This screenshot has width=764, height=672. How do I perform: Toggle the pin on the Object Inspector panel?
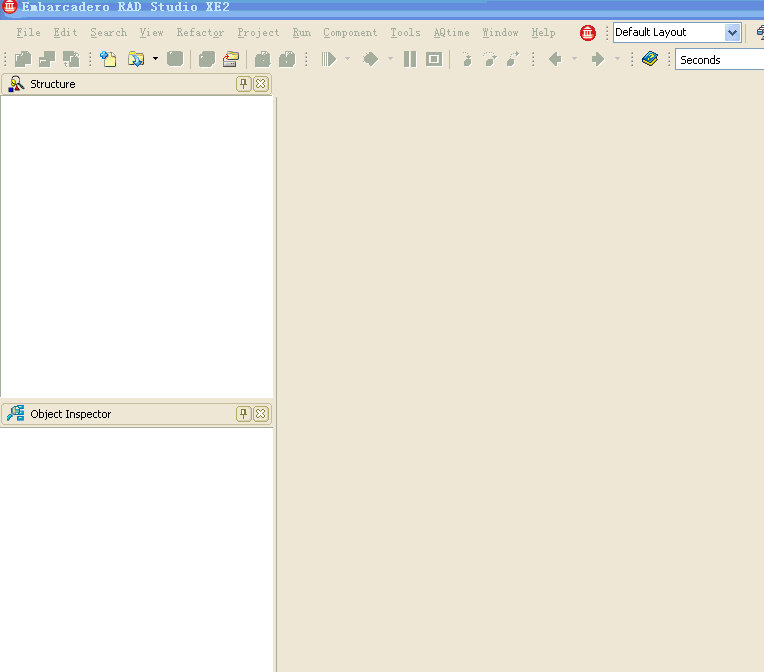pos(243,414)
